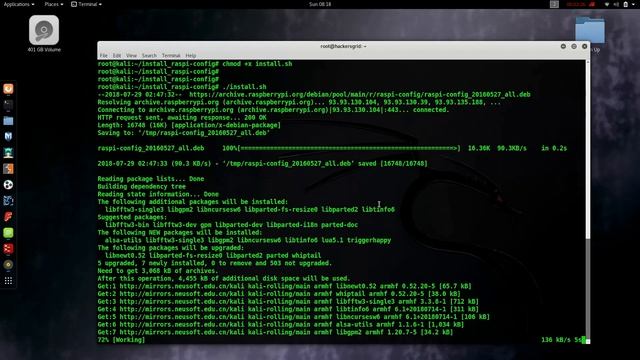Click the red square dock icon

8,249
